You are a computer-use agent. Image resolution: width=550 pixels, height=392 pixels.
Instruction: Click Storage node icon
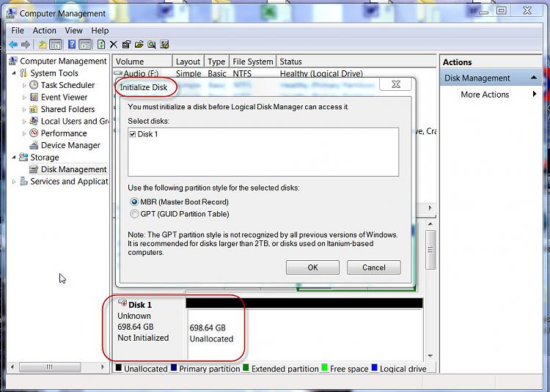click(x=23, y=157)
